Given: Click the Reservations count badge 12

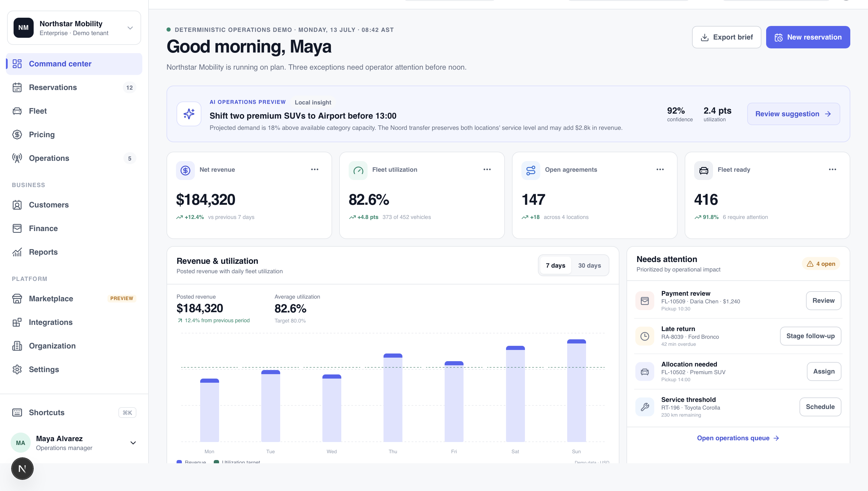Looking at the screenshot, I should point(130,88).
